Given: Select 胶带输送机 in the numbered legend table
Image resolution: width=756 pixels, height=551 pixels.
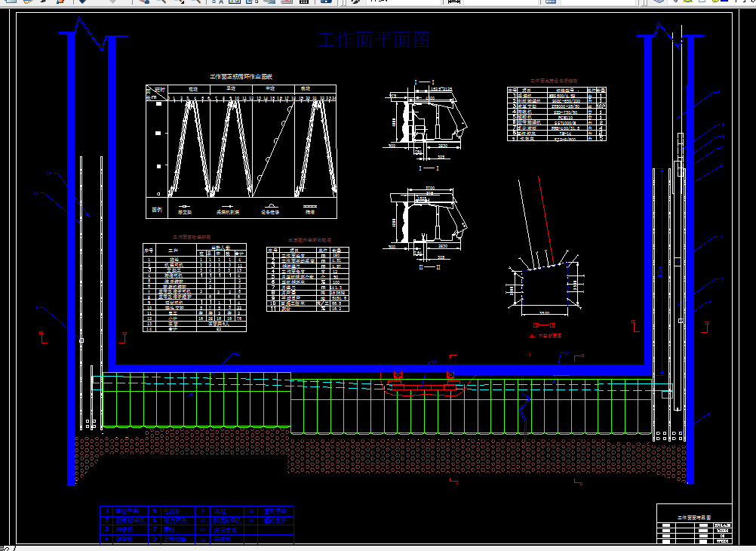Looking at the screenshot, I should (x=130, y=521).
